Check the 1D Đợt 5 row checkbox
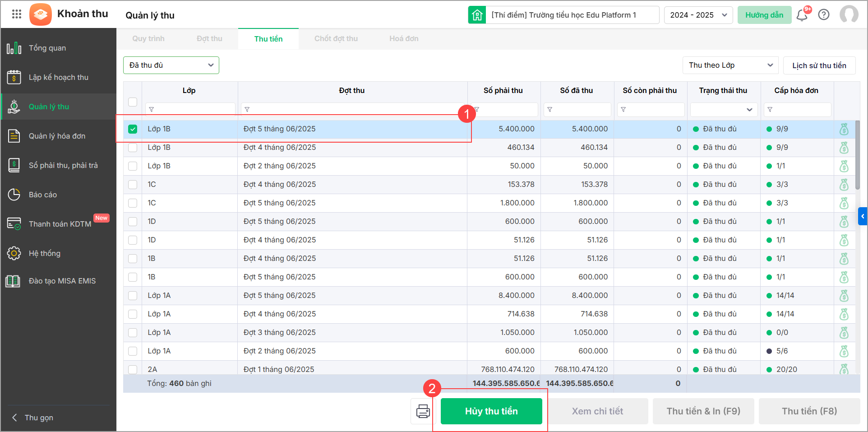 tap(133, 222)
